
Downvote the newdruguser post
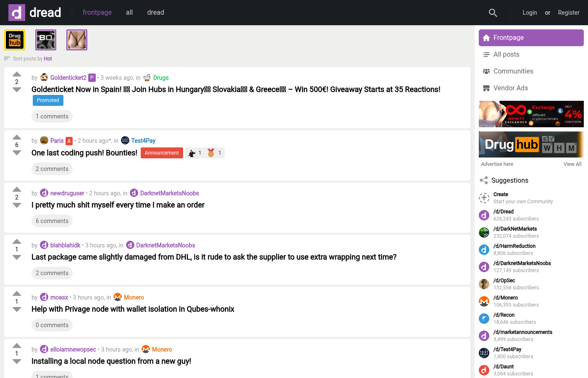point(17,205)
